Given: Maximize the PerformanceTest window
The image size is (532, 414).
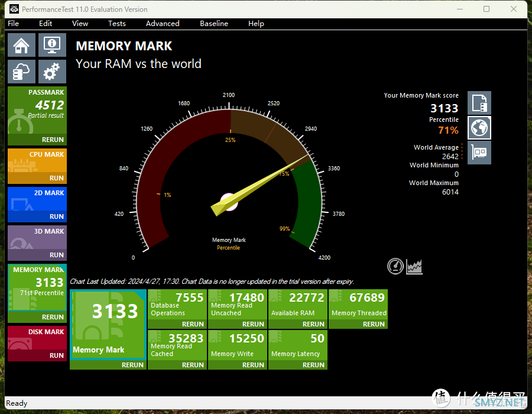Looking at the screenshot, I should pyautogui.click(x=486, y=9).
